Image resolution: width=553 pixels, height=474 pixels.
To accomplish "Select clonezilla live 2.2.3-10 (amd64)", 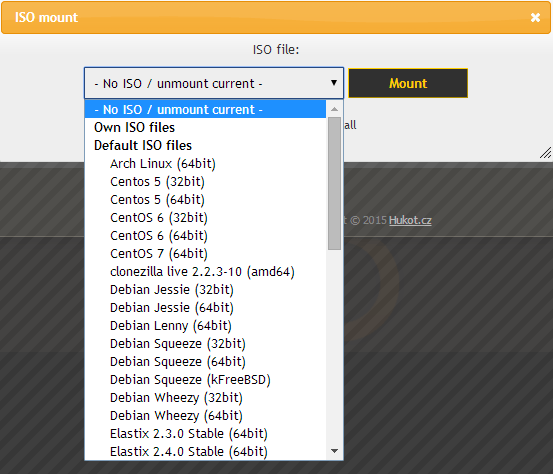I will [x=205, y=272].
